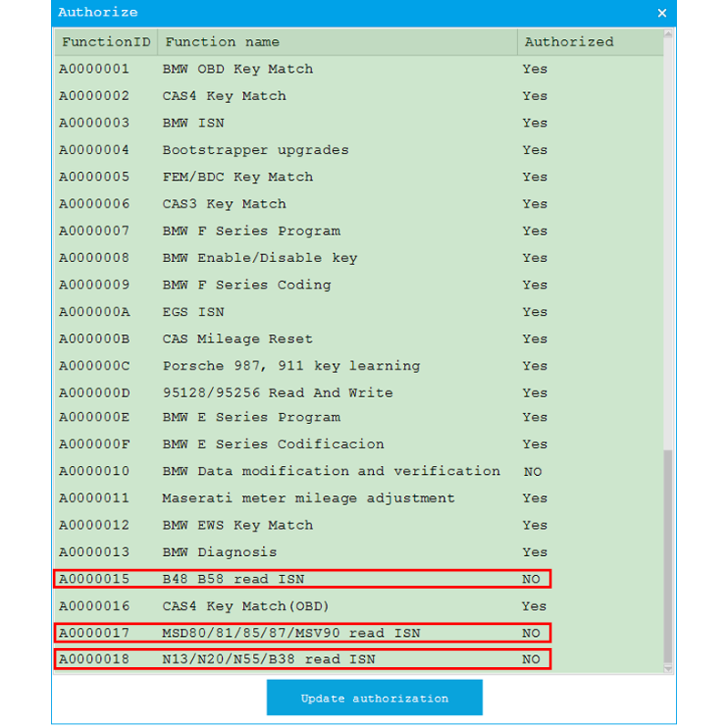Click the NO value for A0000017
The image size is (728, 728).
(x=531, y=633)
